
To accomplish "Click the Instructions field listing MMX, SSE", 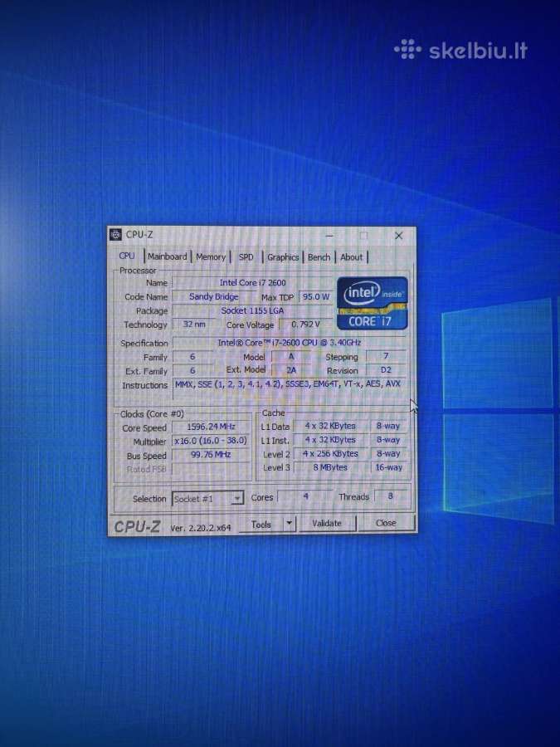I will click(290, 388).
